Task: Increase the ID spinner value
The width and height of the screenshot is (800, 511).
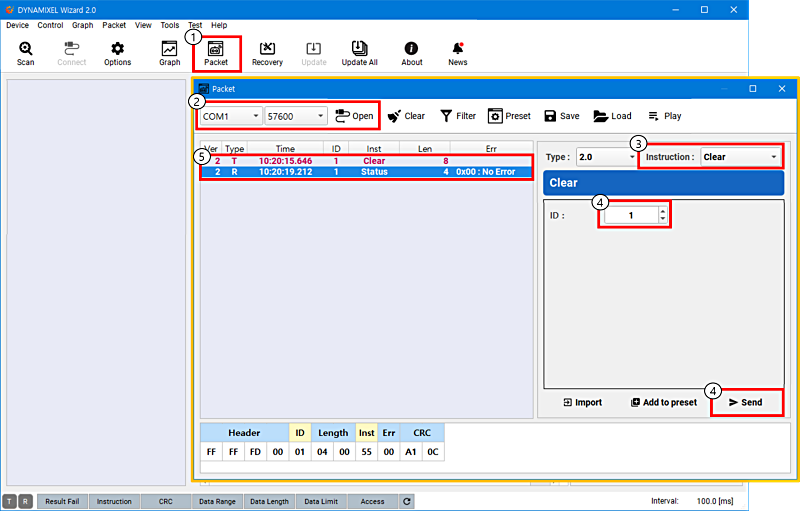Action: (662, 212)
